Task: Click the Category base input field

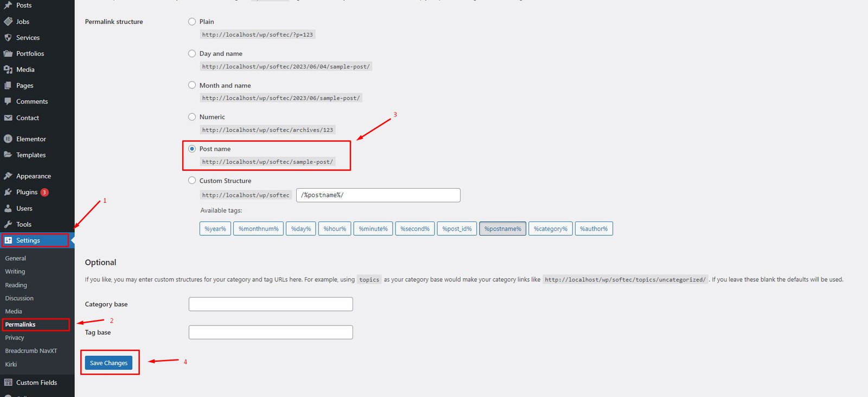Action: coord(271,304)
